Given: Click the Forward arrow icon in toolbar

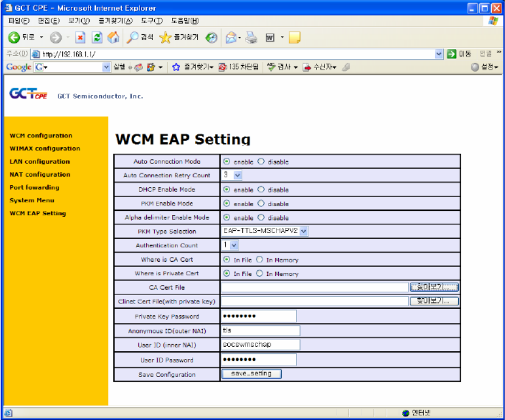Looking at the screenshot, I should (x=56, y=38).
